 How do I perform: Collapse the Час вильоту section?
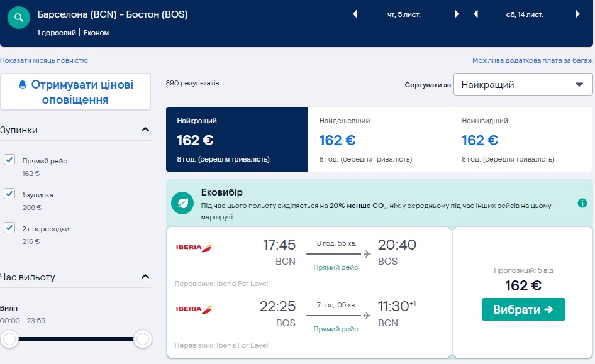(145, 277)
